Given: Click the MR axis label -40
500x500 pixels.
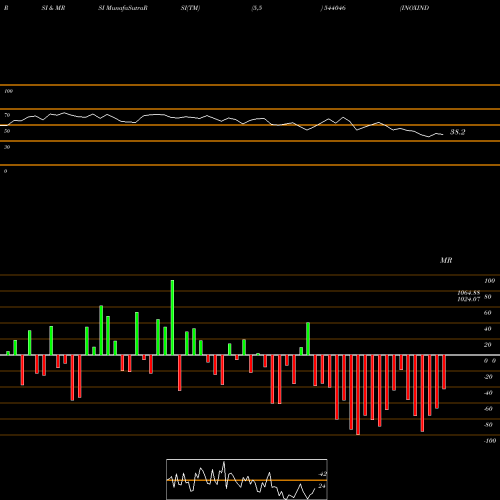Looking at the screenshot, I should 488,393.
